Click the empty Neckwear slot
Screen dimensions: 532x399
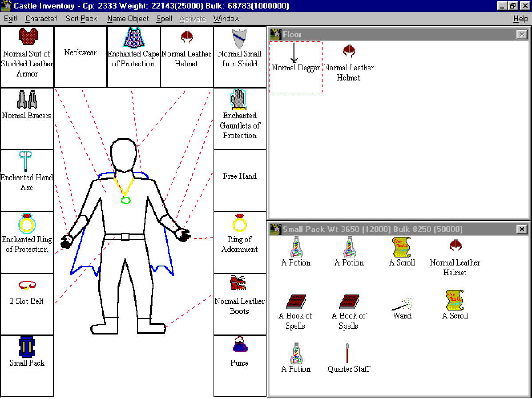pyautogui.click(x=80, y=57)
